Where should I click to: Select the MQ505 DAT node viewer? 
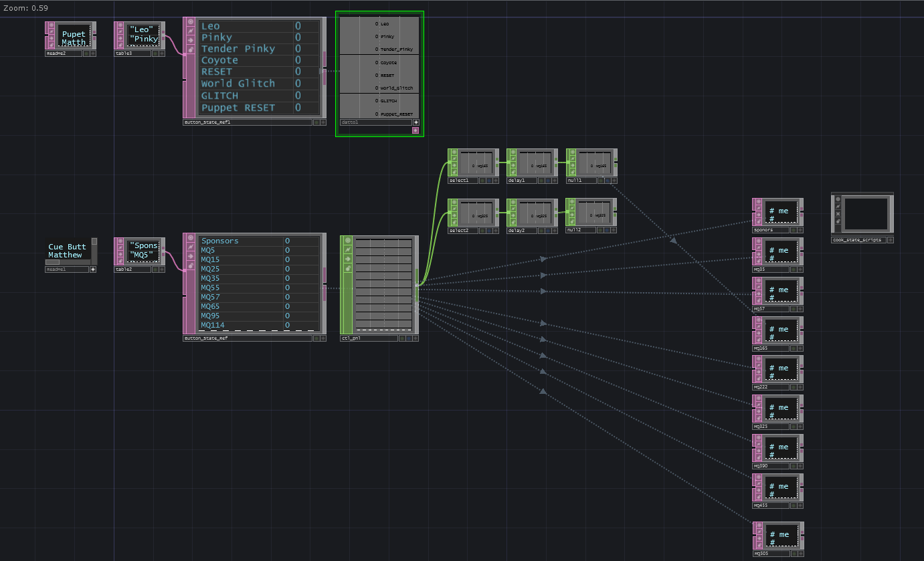(781, 534)
